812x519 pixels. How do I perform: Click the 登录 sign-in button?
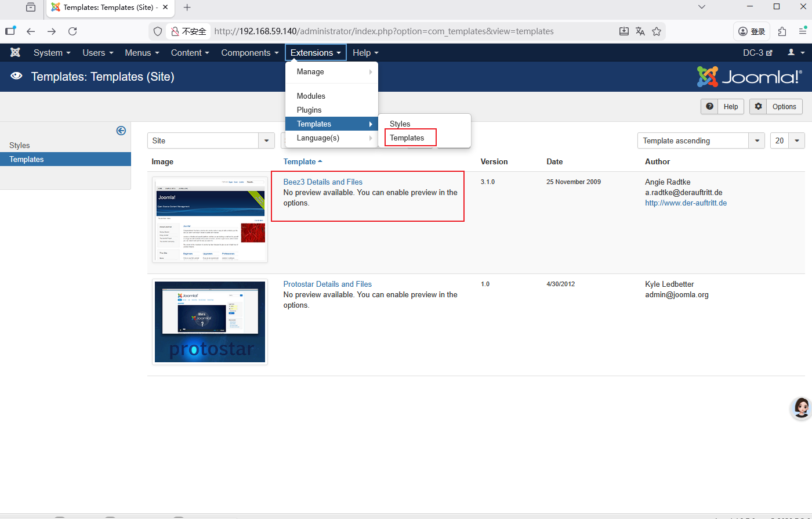tap(752, 31)
